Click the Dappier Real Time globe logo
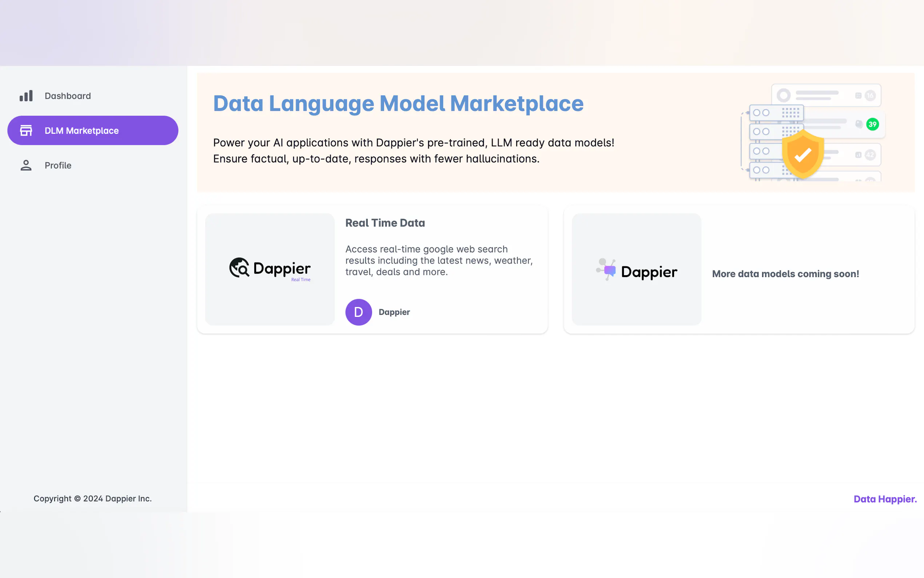The width and height of the screenshot is (924, 578). 239,268
